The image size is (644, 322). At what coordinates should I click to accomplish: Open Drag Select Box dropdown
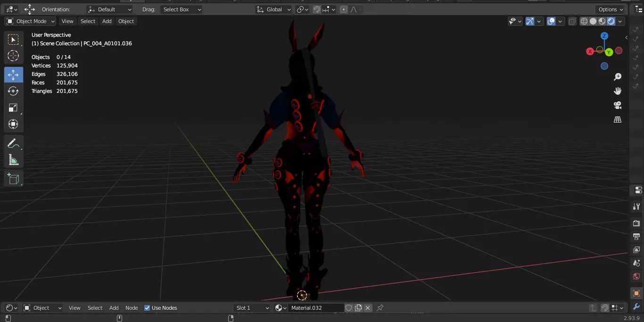tap(182, 9)
